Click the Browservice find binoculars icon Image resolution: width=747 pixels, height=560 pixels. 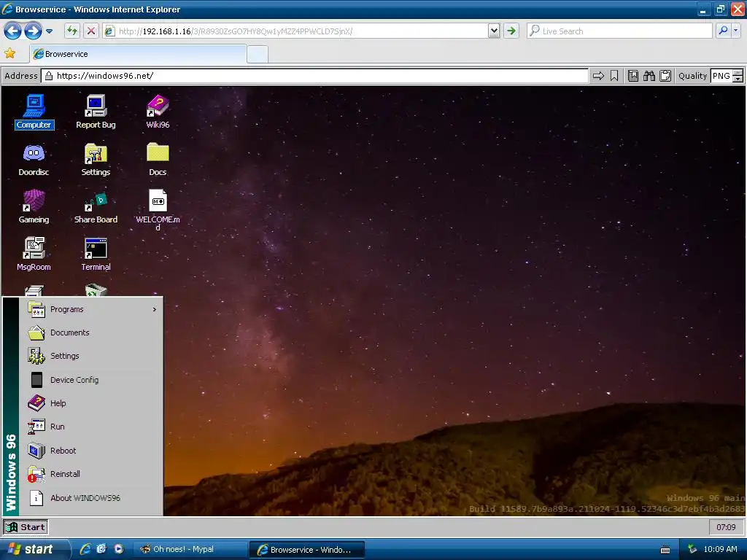pyautogui.click(x=649, y=76)
